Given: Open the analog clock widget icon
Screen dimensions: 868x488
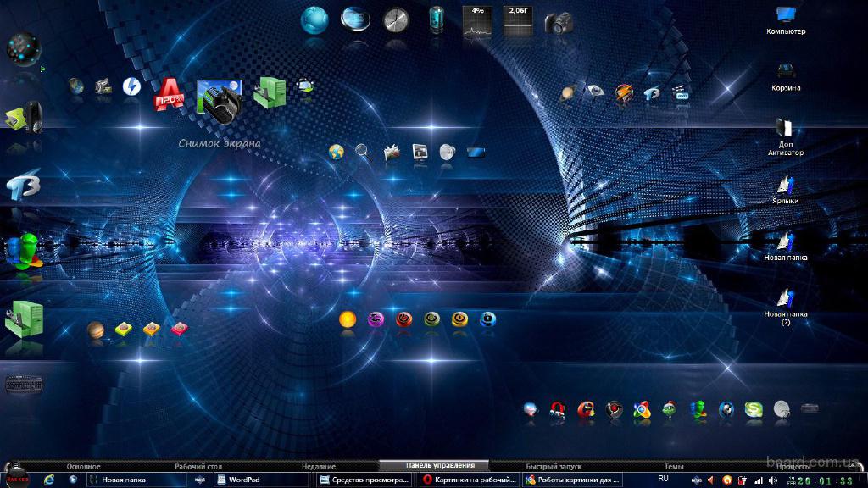Looking at the screenshot, I should point(396,19).
